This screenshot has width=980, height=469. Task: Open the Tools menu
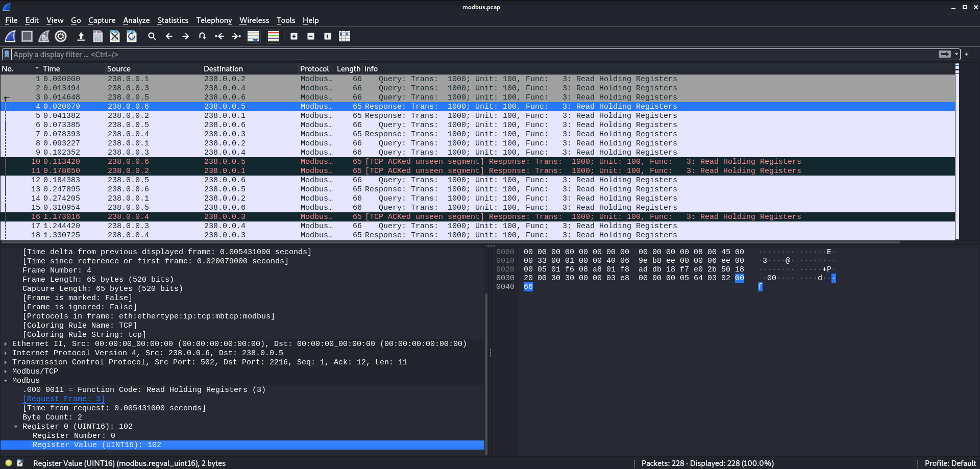pyautogui.click(x=286, y=20)
